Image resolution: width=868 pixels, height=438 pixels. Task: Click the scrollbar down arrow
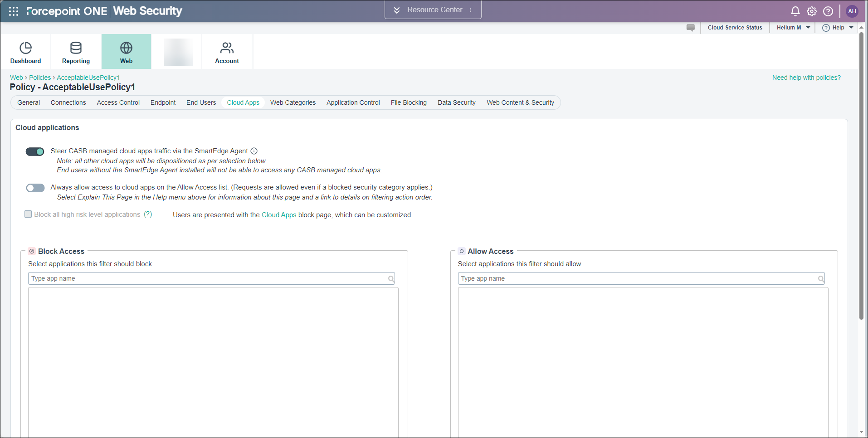[861, 432]
